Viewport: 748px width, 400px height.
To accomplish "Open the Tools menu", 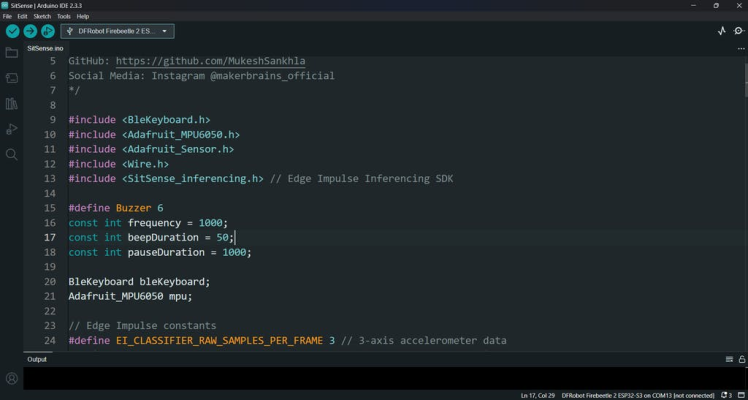I will [64, 16].
